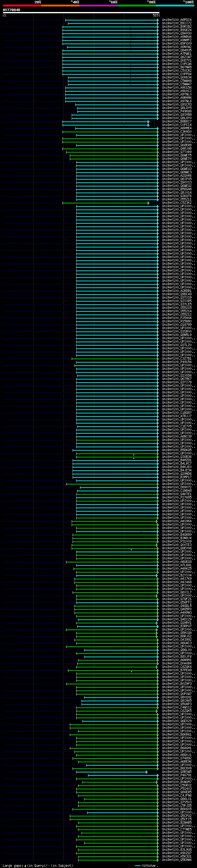Click the alignment bar for UniRef100_Q9SCM3
Screen dimensions: 197x868
(117, 105)
